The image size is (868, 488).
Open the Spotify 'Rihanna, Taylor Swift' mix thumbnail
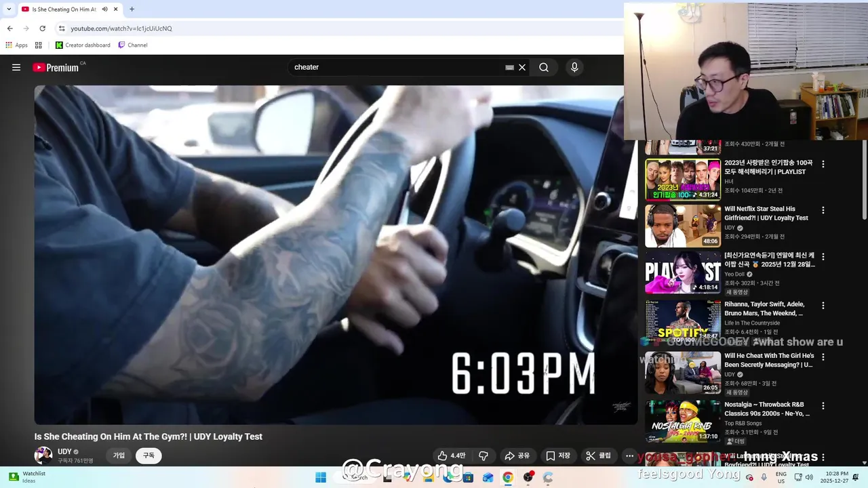tap(683, 321)
